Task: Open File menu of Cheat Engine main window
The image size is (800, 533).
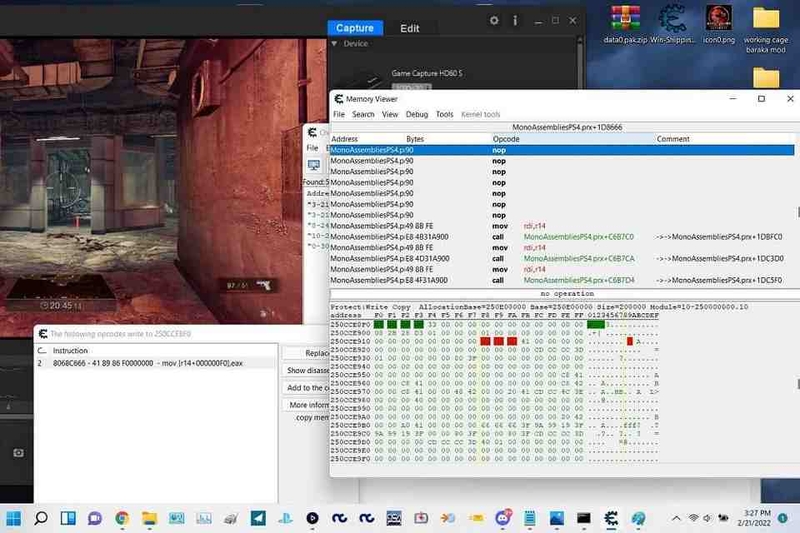Action: pos(312,148)
